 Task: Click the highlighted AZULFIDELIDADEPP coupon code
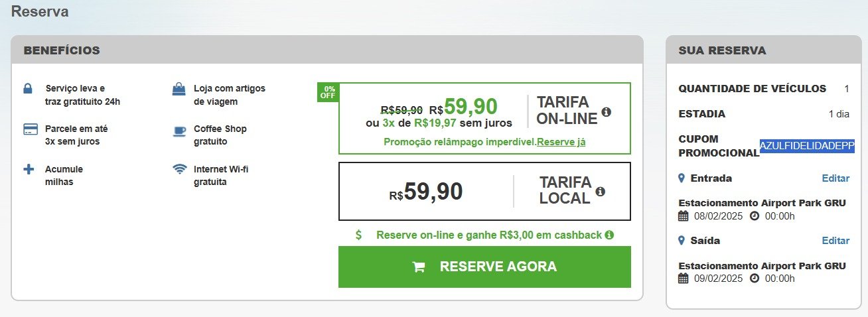point(807,146)
